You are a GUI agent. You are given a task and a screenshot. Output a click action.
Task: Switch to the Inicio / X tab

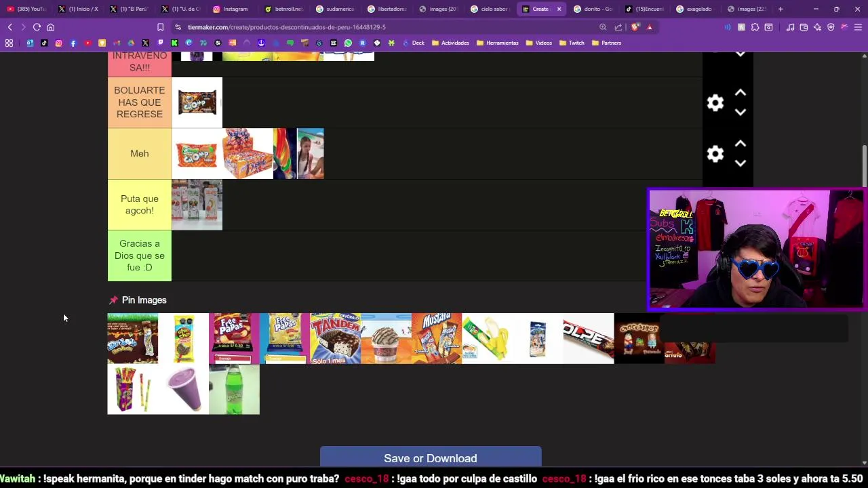[x=78, y=9]
